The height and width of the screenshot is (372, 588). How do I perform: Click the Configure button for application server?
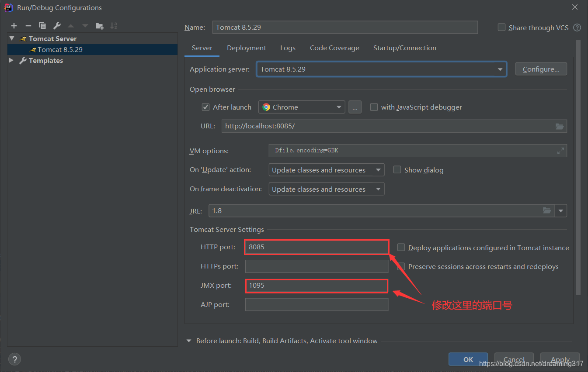point(541,69)
